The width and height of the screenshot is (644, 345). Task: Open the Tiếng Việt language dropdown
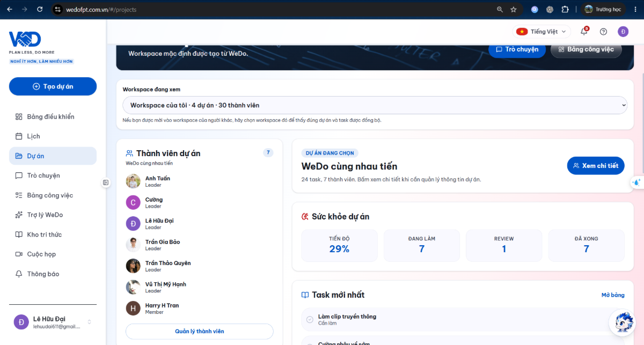541,32
